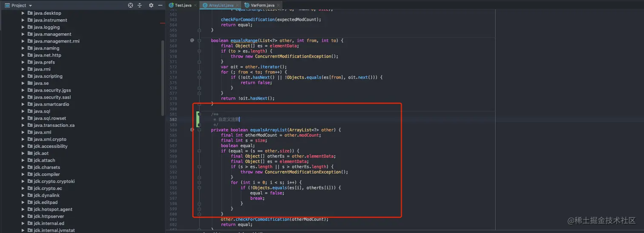Expand the java.prefs module arrow
This screenshot has height=233, width=644.
[23, 62]
